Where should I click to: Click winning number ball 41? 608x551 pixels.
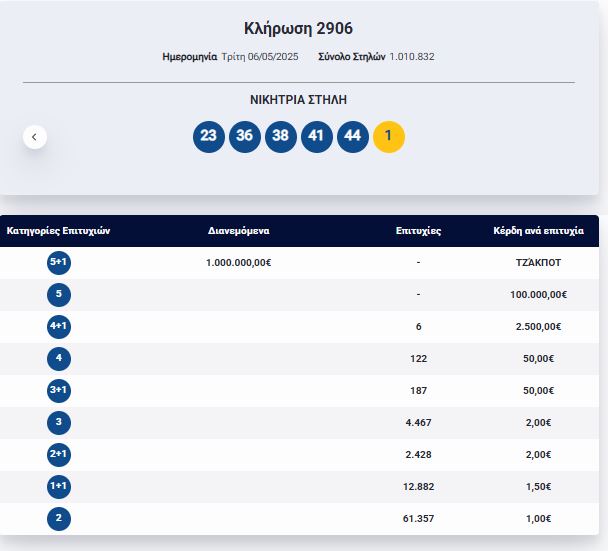click(317, 137)
